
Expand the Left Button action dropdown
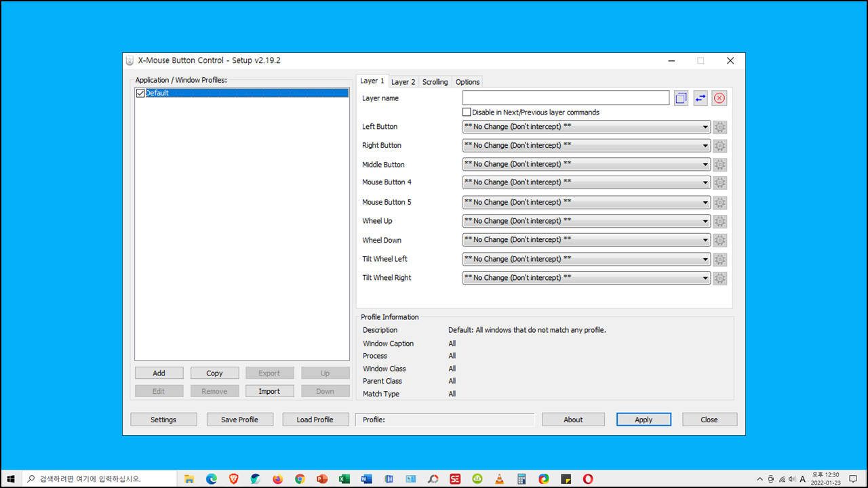point(586,127)
